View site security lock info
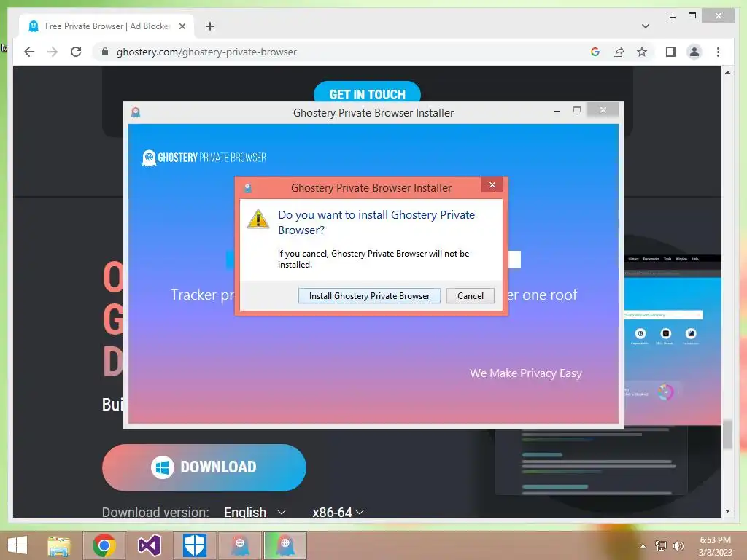747x560 pixels. pyautogui.click(x=105, y=52)
